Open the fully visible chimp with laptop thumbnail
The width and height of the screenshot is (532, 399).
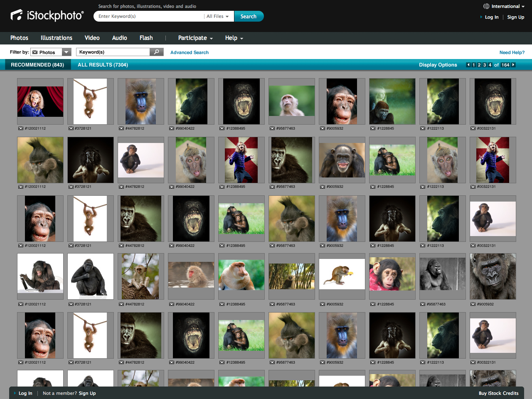click(40, 276)
